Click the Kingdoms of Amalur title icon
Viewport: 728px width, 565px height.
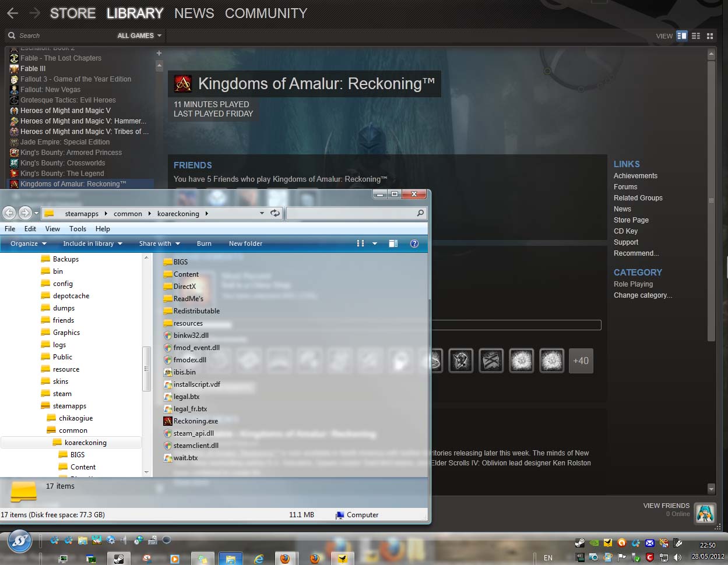(x=183, y=84)
